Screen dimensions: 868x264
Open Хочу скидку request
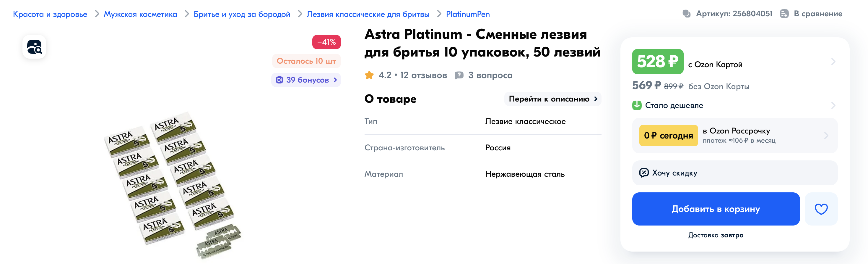pos(734,173)
